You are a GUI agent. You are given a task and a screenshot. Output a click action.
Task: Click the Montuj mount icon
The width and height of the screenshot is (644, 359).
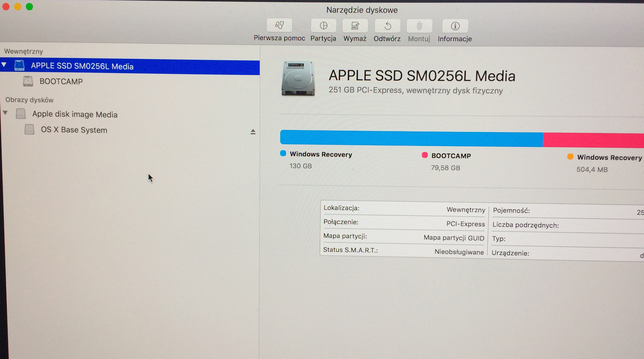point(419,26)
